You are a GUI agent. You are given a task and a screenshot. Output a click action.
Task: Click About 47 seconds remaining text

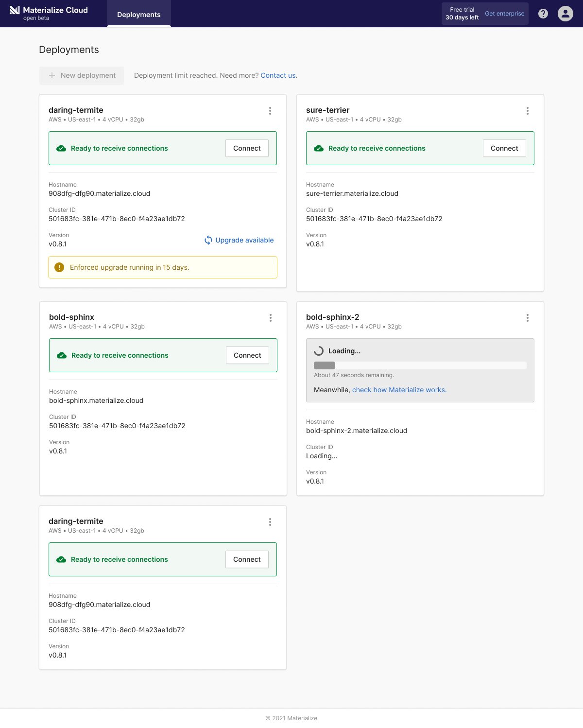(354, 375)
